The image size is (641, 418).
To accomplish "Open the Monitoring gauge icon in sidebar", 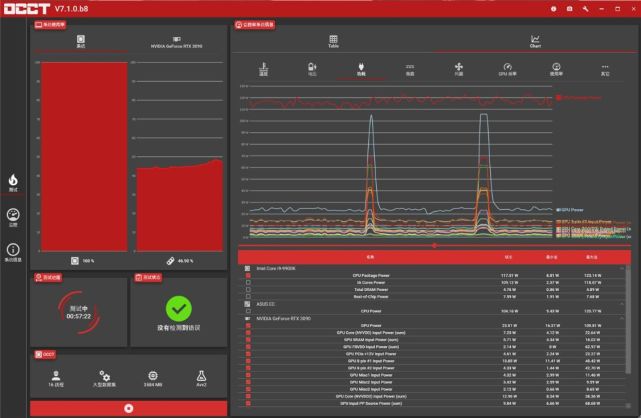I will click(13, 215).
